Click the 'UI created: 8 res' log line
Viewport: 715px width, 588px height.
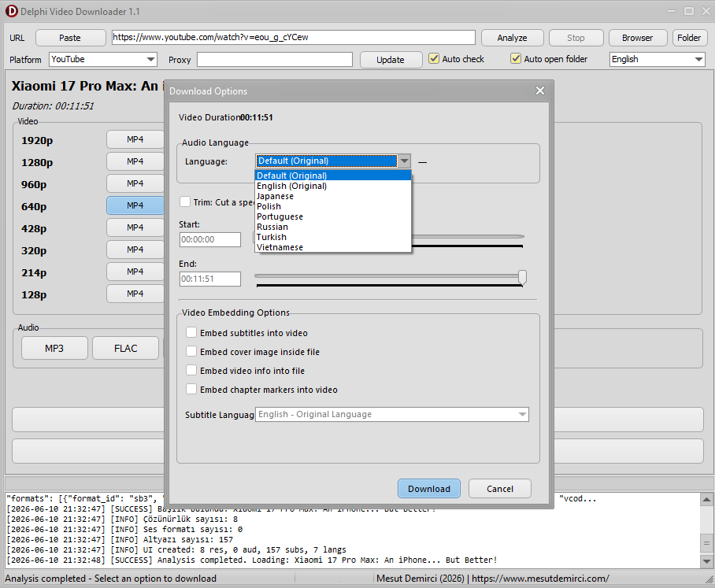[176, 549]
